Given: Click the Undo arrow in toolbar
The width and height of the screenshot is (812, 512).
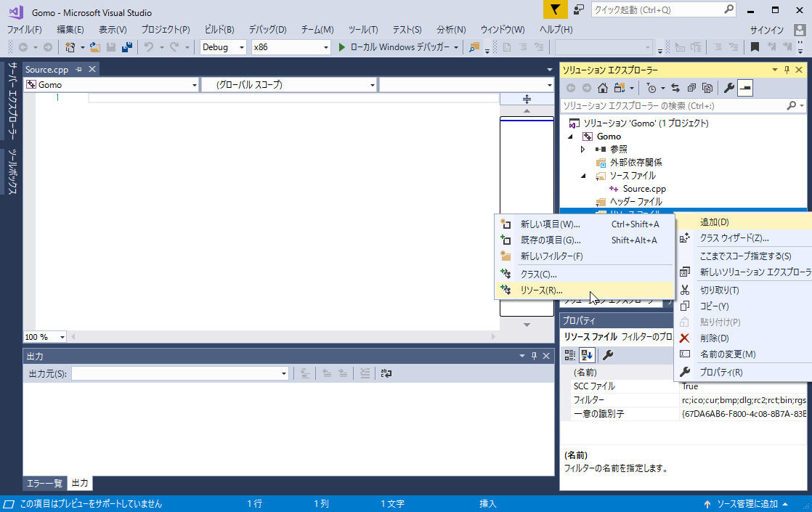Looking at the screenshot, I should coord(149,47).
